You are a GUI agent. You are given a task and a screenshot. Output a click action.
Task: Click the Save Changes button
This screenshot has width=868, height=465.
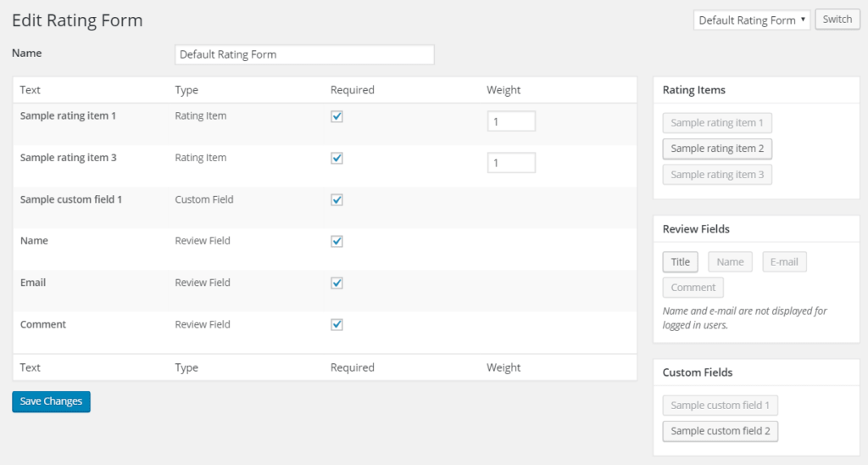coord(51,401)
